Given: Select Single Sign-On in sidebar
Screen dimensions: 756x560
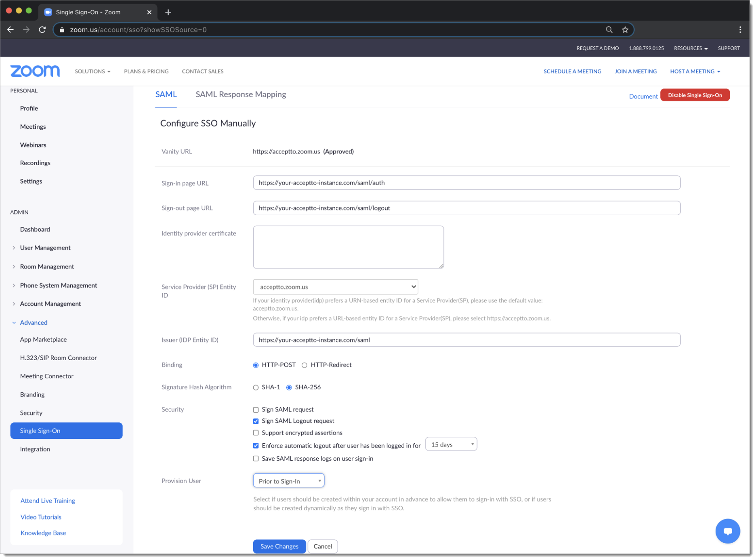Looking at the screenshot, I should 66,431.
